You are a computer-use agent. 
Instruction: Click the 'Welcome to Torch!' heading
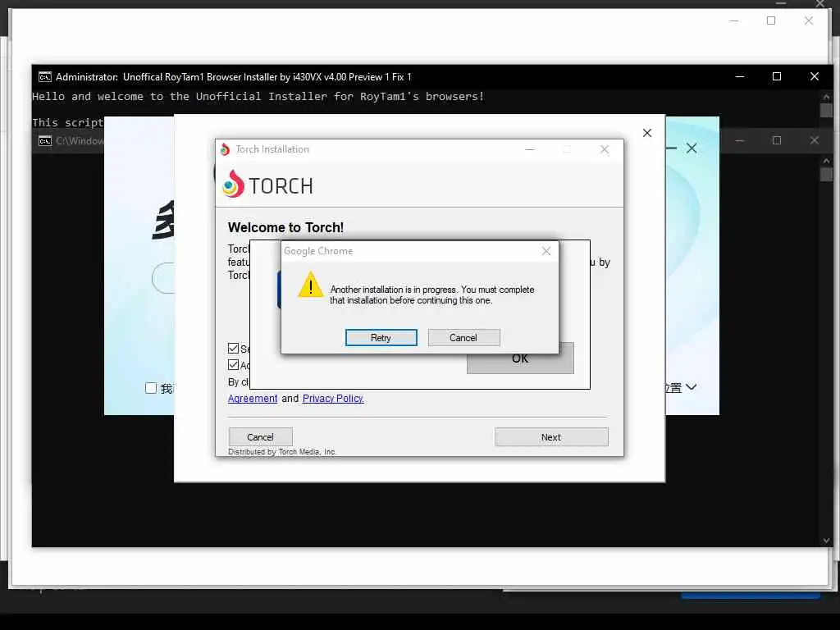pos(285,227)
